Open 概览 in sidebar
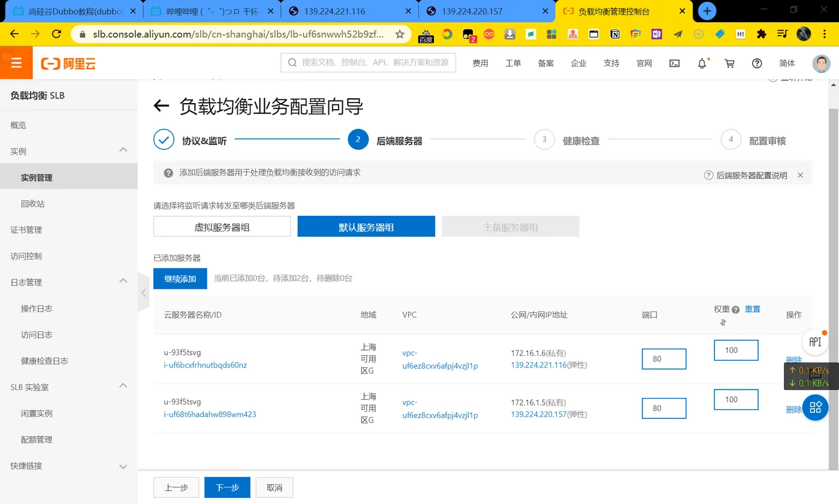839x504 pixels. [x=19, y=125]
